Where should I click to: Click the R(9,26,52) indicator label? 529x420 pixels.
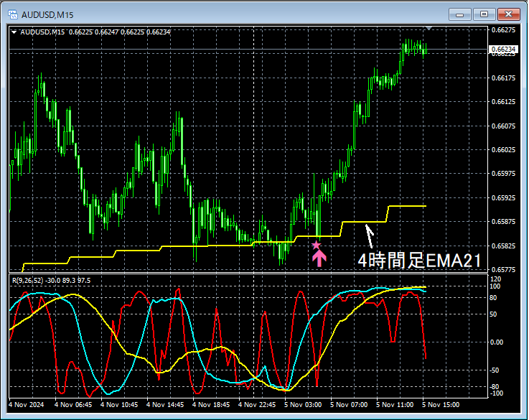click(51, 280)
